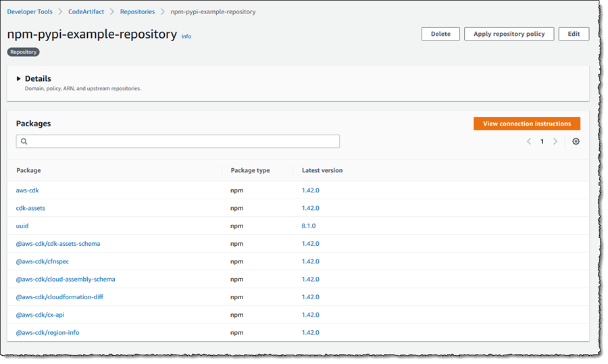Go to CodeArtifact breadcrumb

pos(86,11)
